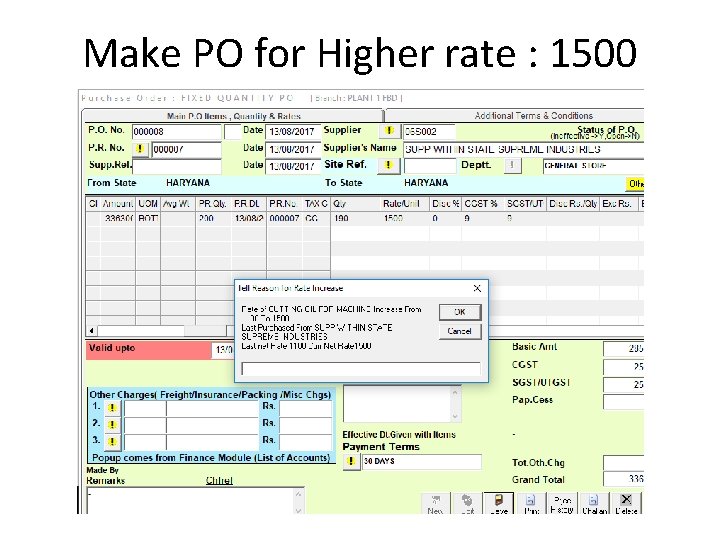This screenshot has width=720, height=540.
Task: Click the Edit toolbar button
Action: (467, 504)
